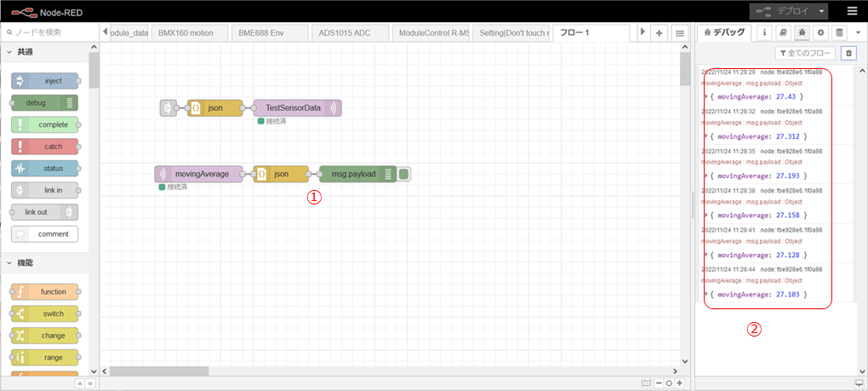
Task: Clear debug messages with trash icon
Action: tap(848, 53)
